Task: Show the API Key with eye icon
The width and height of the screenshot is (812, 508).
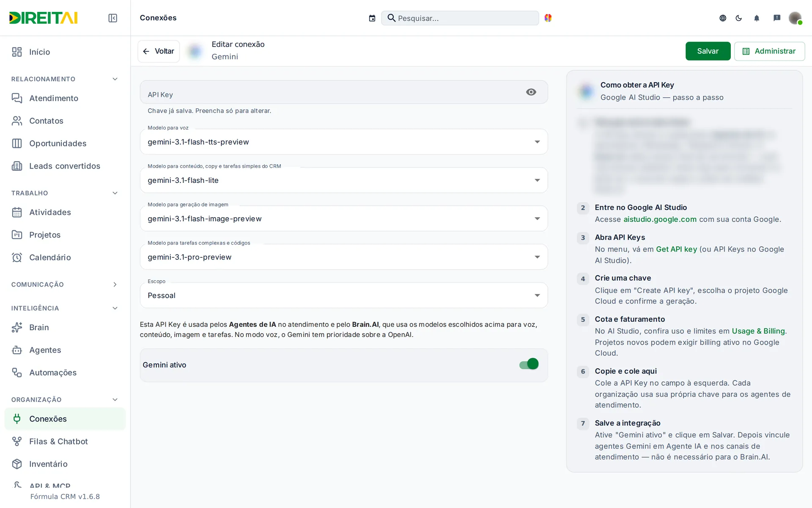Action: pos(531,92)
